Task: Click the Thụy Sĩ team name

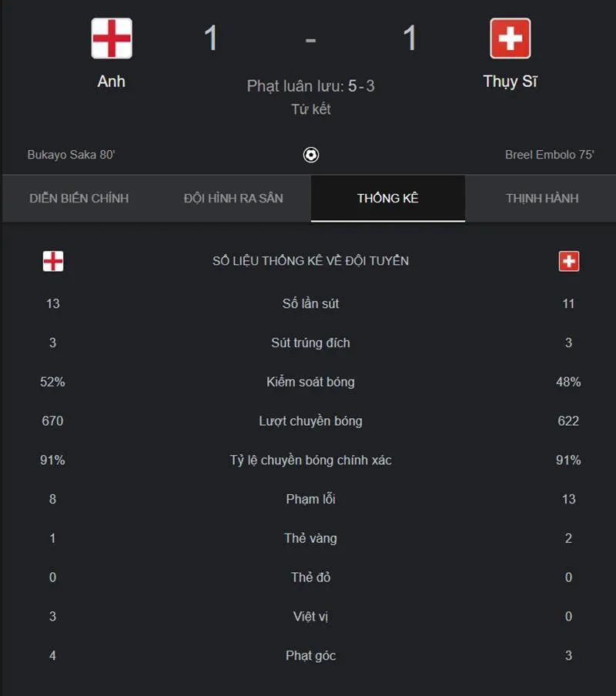Action: click(x=510, y=82)
